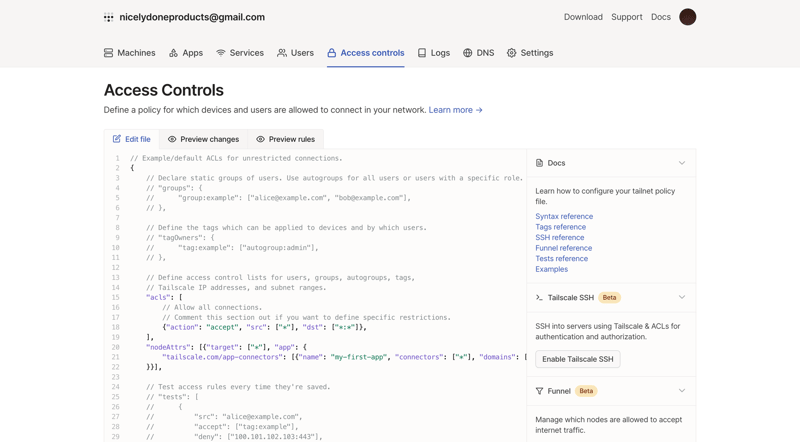Open the Examples link
The width and height of the screenshot is (800, 442).
(x=551, y=269)
